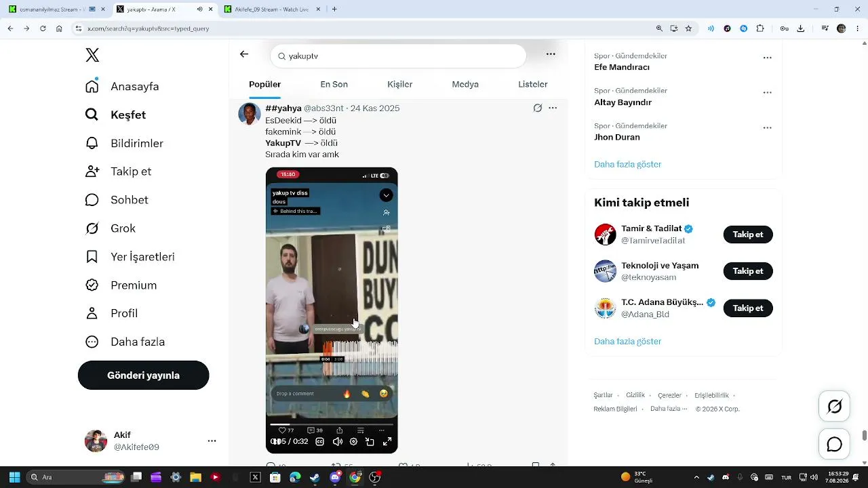Open more options on yahya's post
The height and width of the screenshot is (488, 868).
tap(553, 108)
